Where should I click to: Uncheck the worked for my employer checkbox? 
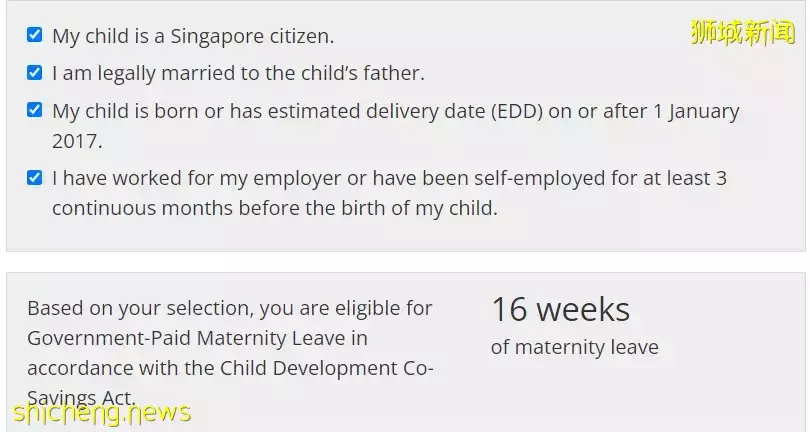point(35,178)
